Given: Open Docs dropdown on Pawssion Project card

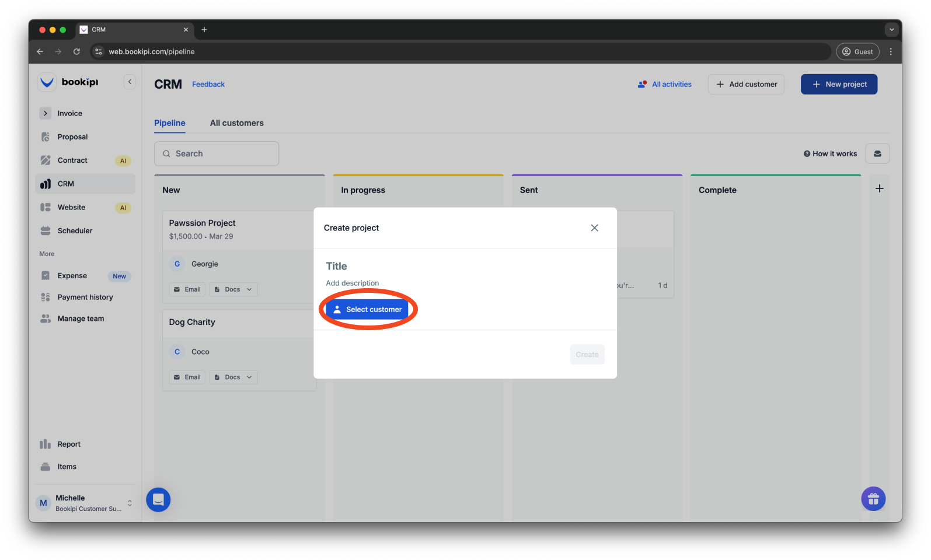Looking at the screenshot, I should click(x=233, y=290).
